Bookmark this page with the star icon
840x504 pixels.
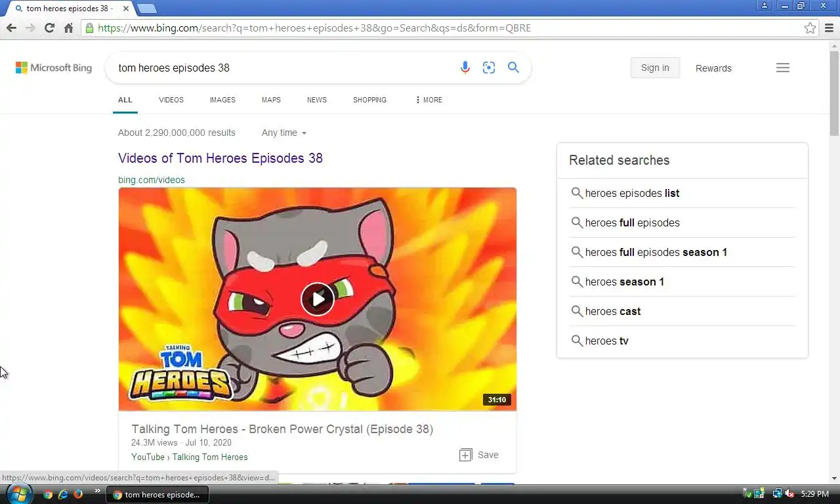point(810,28)
